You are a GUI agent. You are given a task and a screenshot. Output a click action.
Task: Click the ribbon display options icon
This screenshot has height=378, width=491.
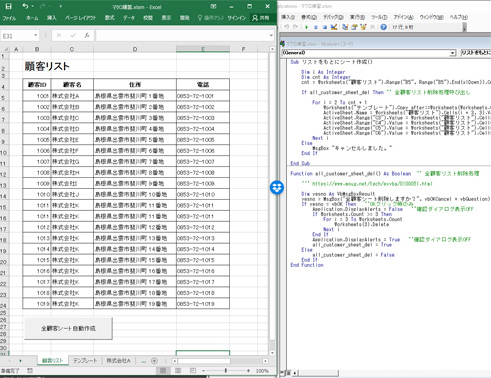coord(214,6)
